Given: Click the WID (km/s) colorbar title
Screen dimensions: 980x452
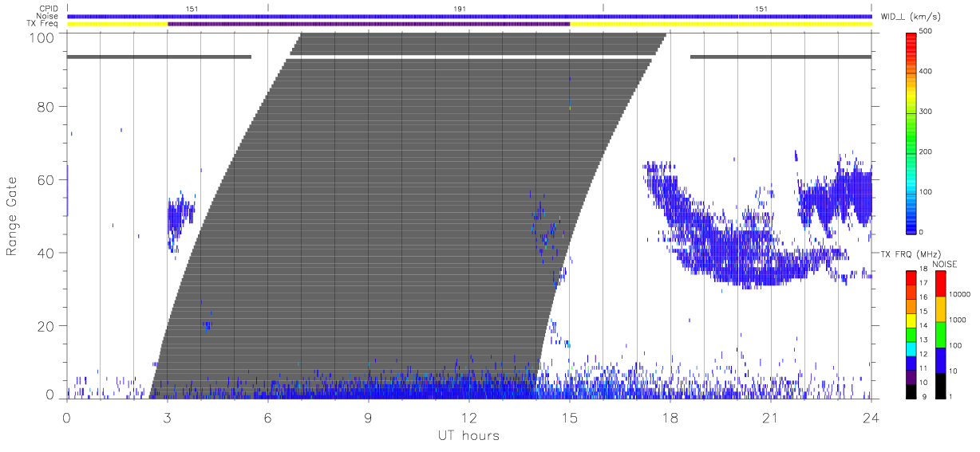Looking at the screenshot, I should click(910, 16).
